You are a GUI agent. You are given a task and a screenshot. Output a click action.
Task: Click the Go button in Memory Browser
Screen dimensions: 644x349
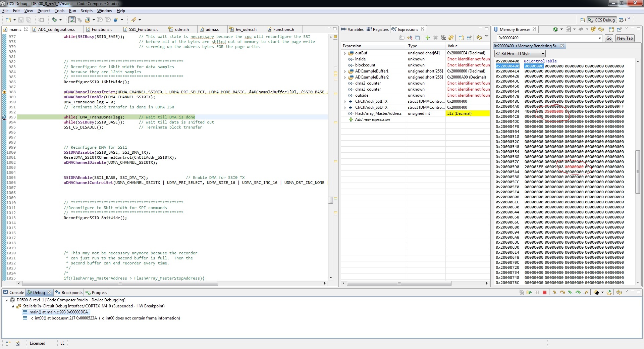pos(609,38)
